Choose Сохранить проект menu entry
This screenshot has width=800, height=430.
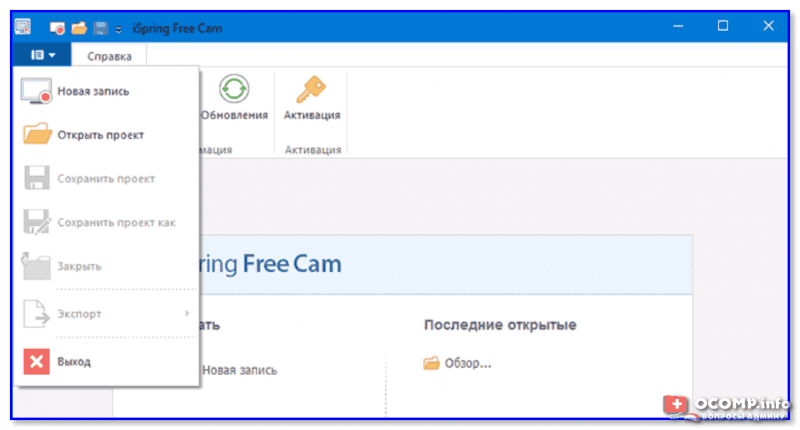(x=106, y=179)
